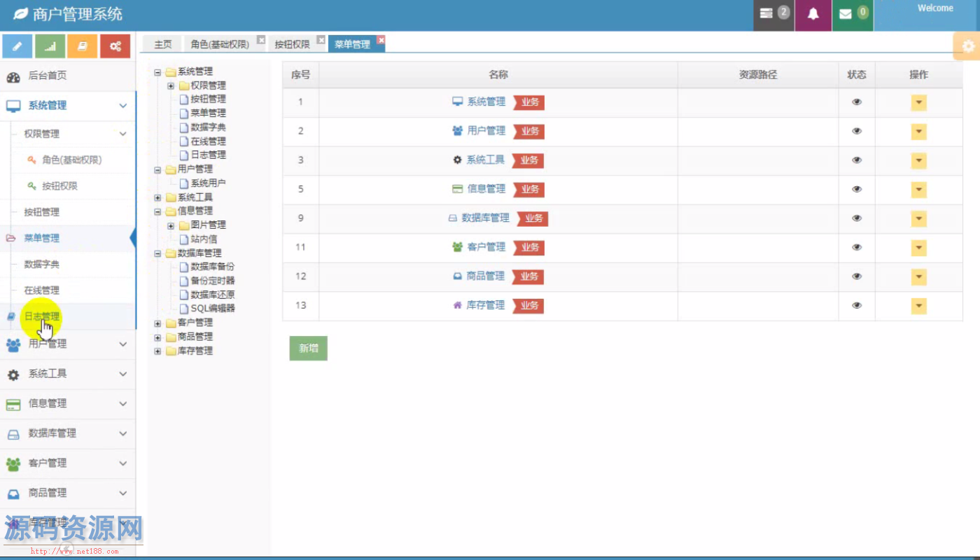Expand 系统工具 section in sidebar
Viewport: 980px width, 560px height.
coord(68,374)
